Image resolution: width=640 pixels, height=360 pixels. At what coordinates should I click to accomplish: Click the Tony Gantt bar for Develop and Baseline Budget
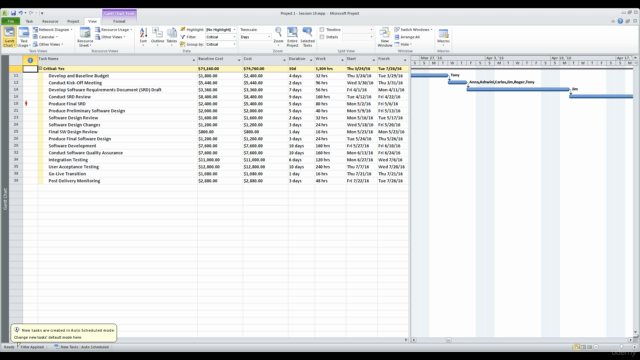(429, 76)
